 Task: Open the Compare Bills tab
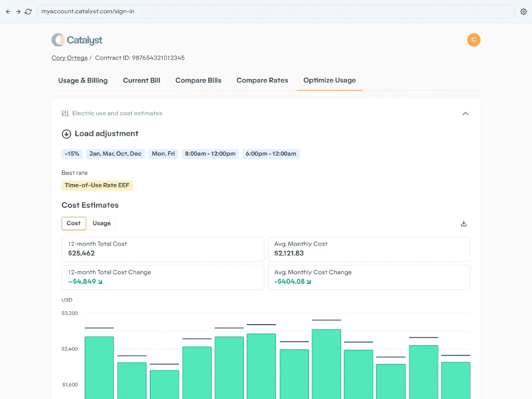[x=198, y=80]
